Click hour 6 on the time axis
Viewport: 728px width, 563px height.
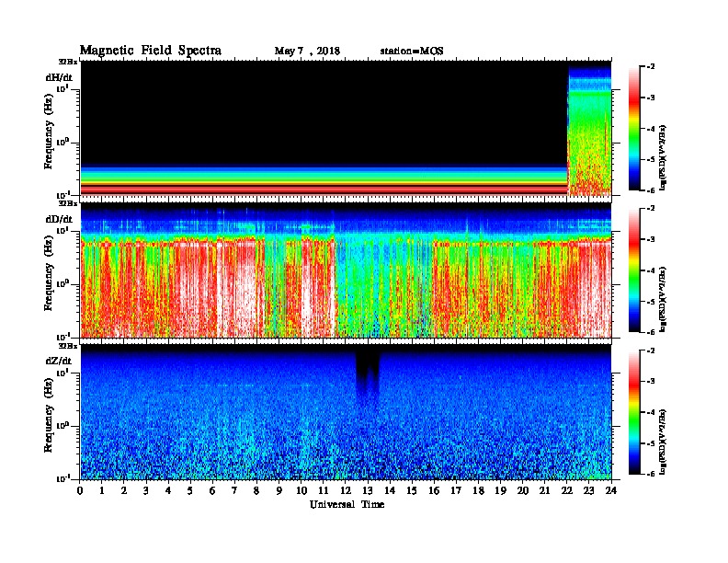(213, 490)
